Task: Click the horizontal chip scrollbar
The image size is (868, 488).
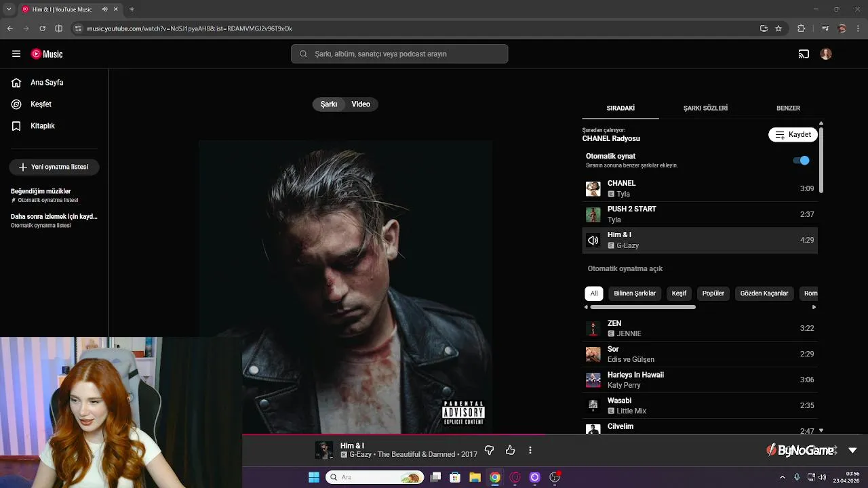Action: click(x=643, y=307)
